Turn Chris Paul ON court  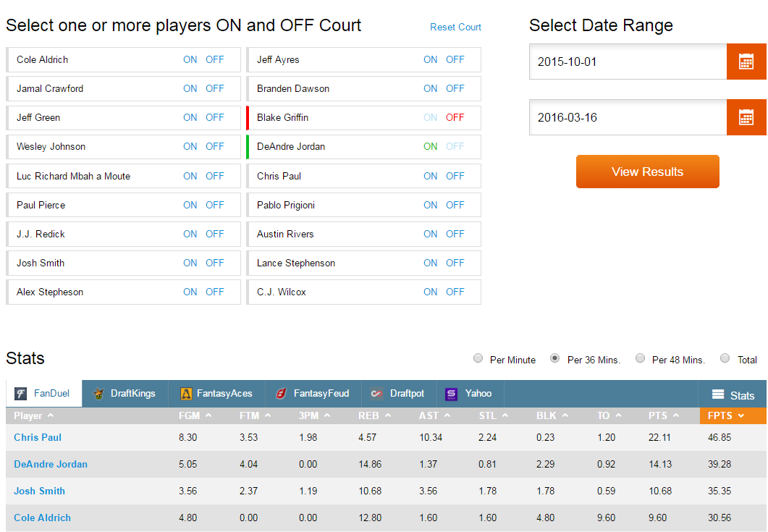[x=431, y=177]
